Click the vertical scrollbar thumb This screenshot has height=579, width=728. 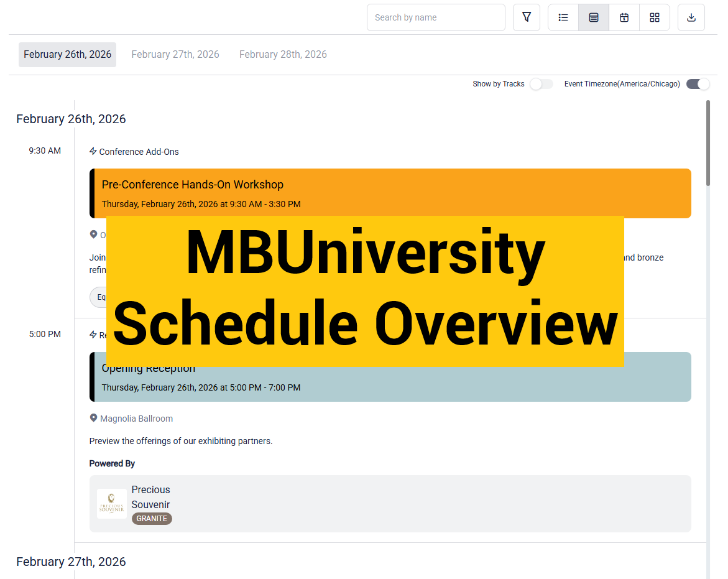pos(708,143)
